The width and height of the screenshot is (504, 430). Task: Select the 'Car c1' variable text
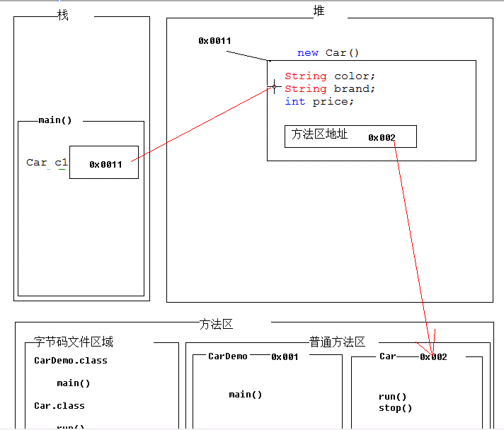47,163
